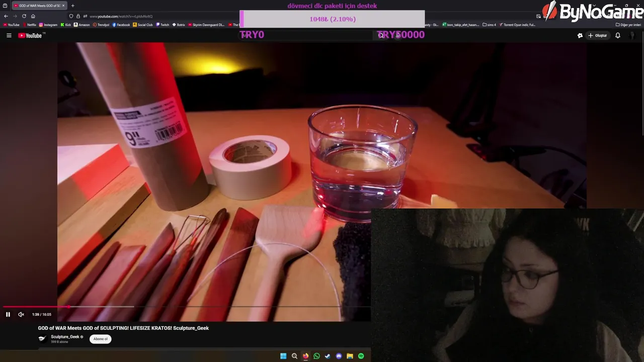This screenshot has height=362, width=644.
Task: Open the tab list view button
Action: [x=5, y=6]
